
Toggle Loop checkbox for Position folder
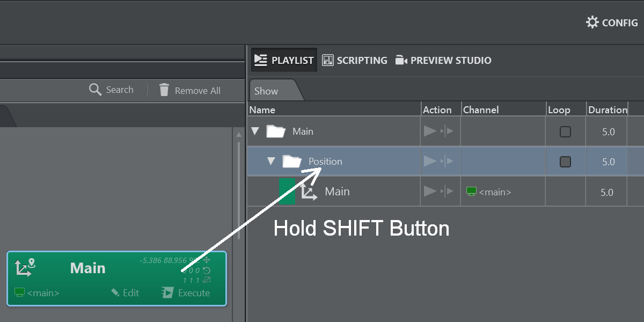[565, 162]
